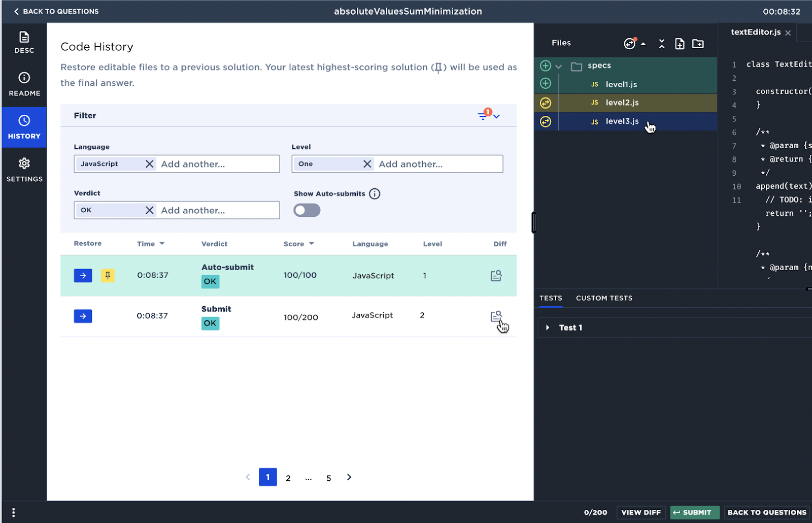Go to the next history page
The height and width of the screenshot is (523, 812).
[x=349, y=477]
